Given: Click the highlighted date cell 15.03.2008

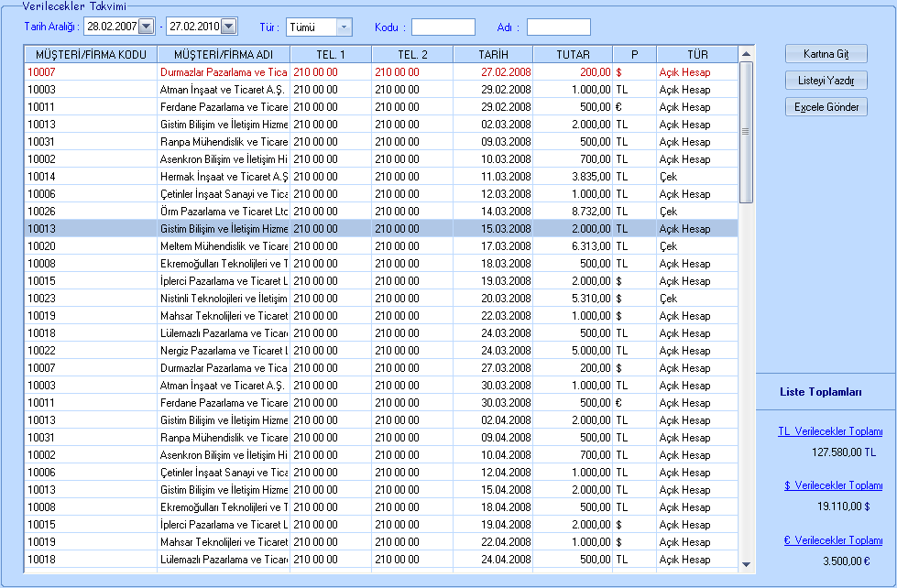Looking at the screenshot, I should (493, 229).
